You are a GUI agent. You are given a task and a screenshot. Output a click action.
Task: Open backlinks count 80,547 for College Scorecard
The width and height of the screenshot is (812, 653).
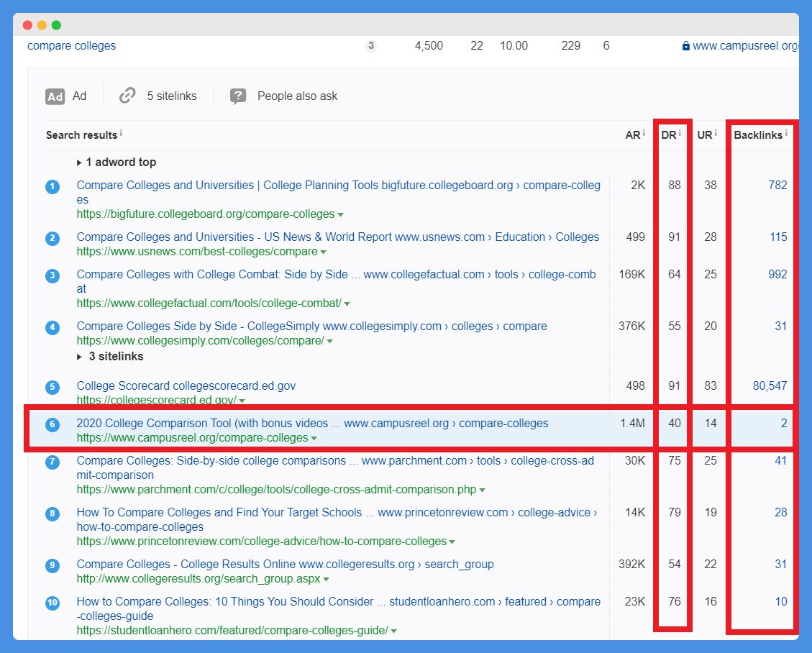pyautogui.click(x=770, y=385)
